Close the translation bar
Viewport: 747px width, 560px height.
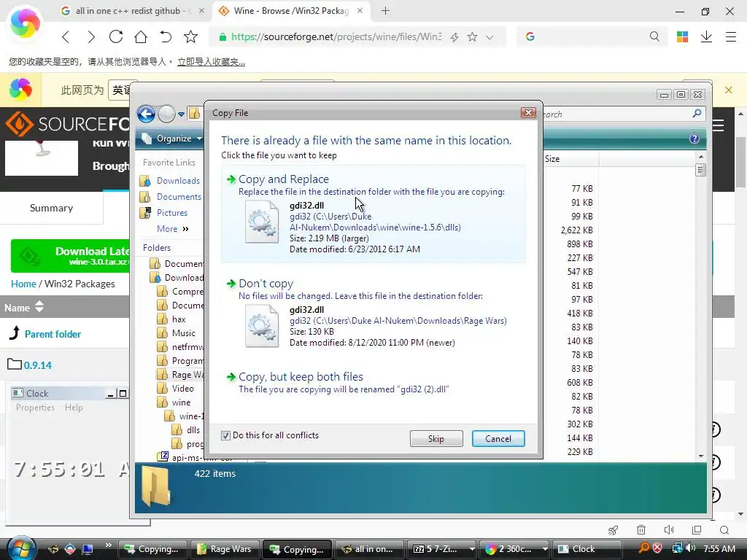point(729,90)
